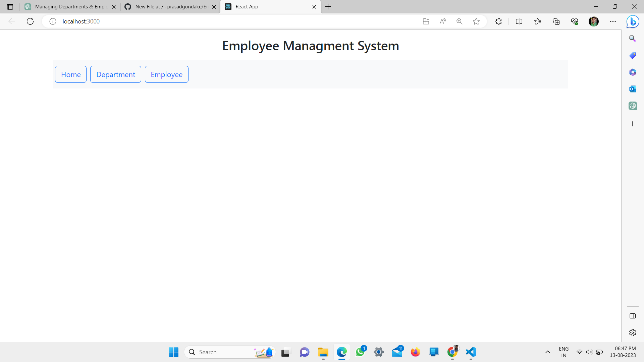Screen dimensions: 644x362
Task: Select the Employee navigation button
Action: pyautogui.click(x=166, y=74)
